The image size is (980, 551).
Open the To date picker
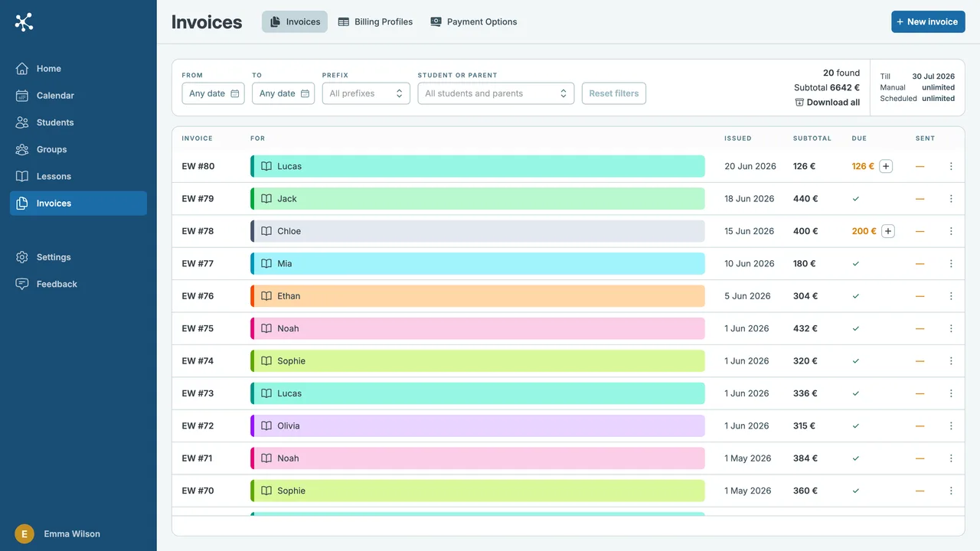(283, 93)
